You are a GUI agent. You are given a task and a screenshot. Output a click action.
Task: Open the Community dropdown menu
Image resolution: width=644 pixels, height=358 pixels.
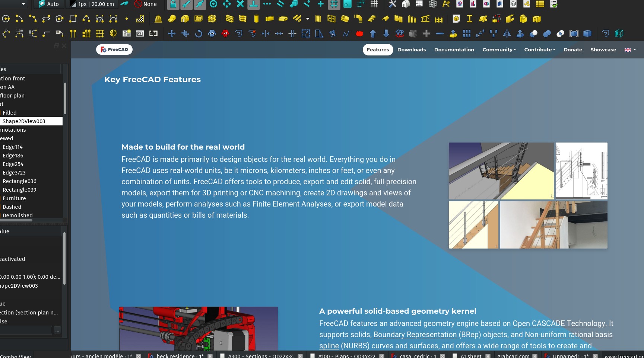tap(499, 49)
